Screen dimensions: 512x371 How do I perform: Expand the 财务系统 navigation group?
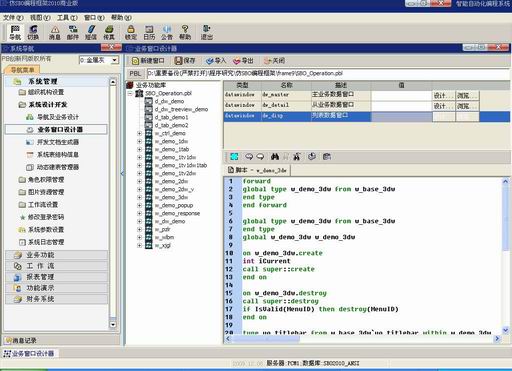tap(57, 299)
